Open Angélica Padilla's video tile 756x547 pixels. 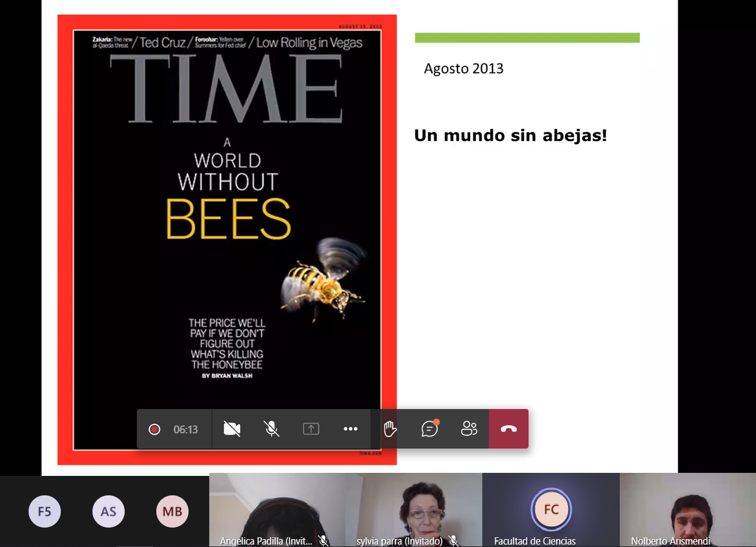click(x=277, y=510)
